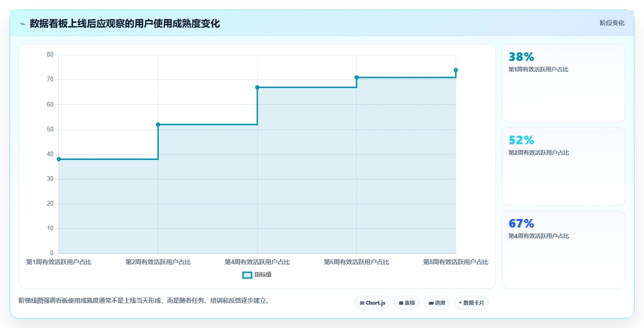
Task: Click the 第4周有效活跃用户占比 caption under 67%
Action: [538, 236]
